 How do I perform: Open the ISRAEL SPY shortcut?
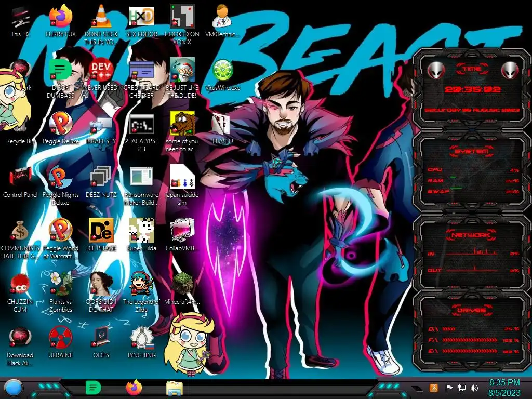pyautogui.click(x=101, y=125)
